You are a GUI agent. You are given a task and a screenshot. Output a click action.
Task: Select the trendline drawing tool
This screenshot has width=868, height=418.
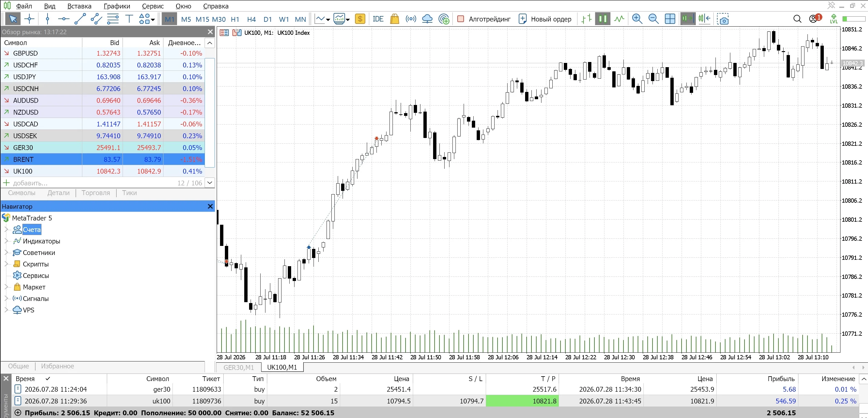pyautogui.click(x=80, y=19)
